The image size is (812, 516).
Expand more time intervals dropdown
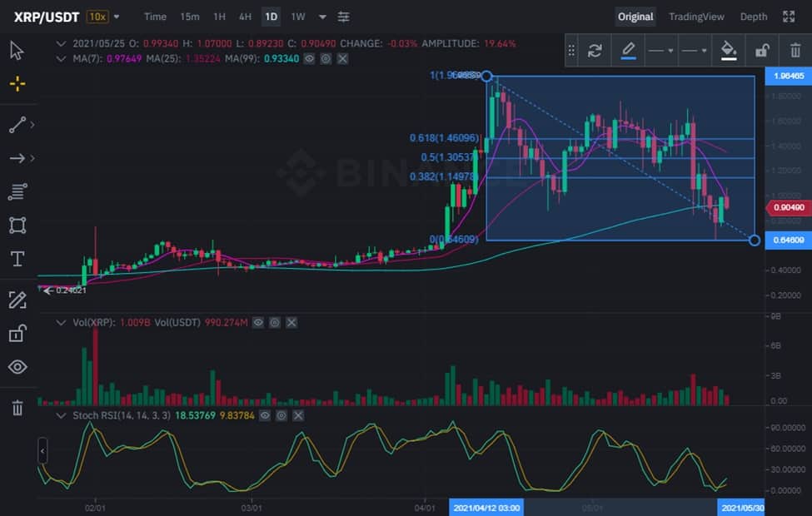coord(322,17)
